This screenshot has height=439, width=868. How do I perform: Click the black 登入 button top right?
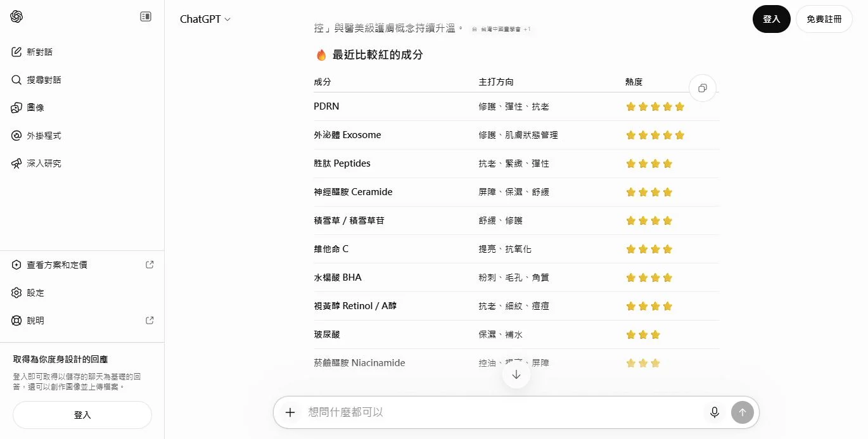[x=771, y=19]
